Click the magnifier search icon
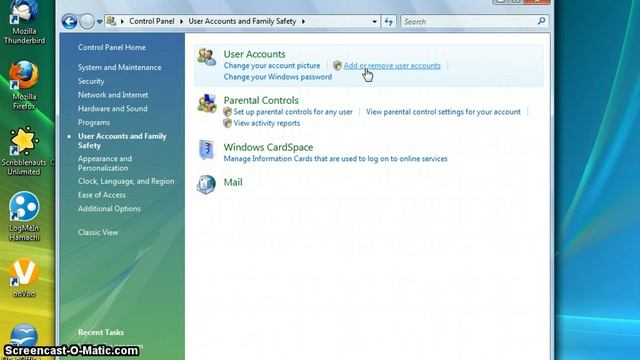 tap(541, 21)
